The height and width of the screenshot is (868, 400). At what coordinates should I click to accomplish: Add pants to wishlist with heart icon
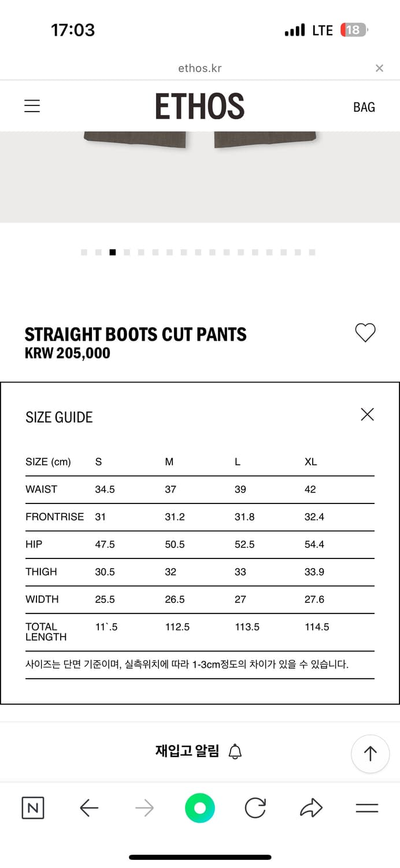pyautogui.click(x=365, y=333)
